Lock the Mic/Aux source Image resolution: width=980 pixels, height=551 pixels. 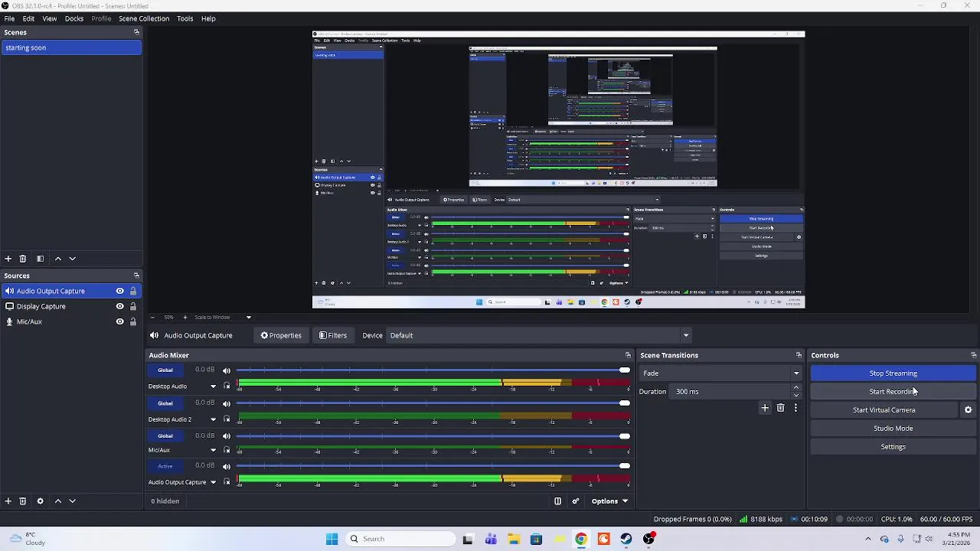point(132,321)
